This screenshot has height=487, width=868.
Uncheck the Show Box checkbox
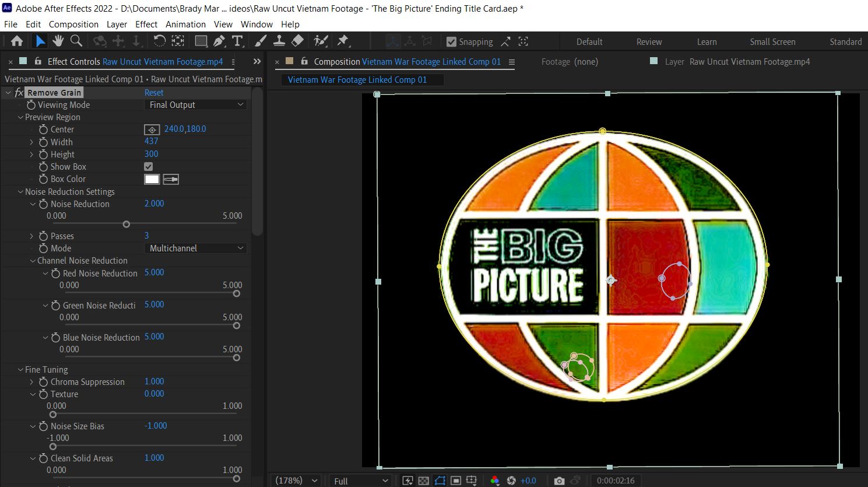pyautogui.click(x=149, y=167)
